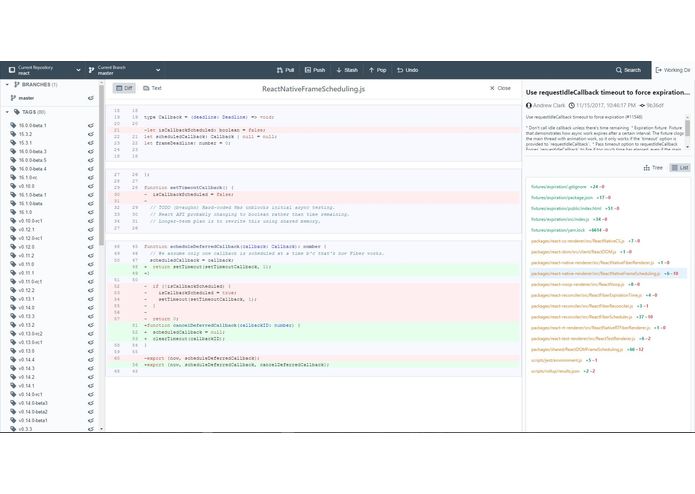Viewport: 695px width, 494px height.
Task: Open ReactDOM.js in the changed files
Action: 574,252
